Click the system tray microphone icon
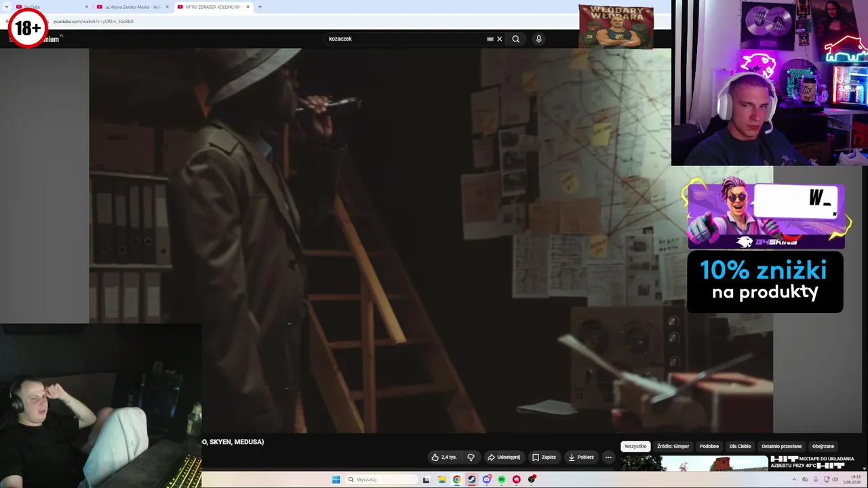Viewport: 868px width, 488px height. pyautogui.click(x=816, y=480)
